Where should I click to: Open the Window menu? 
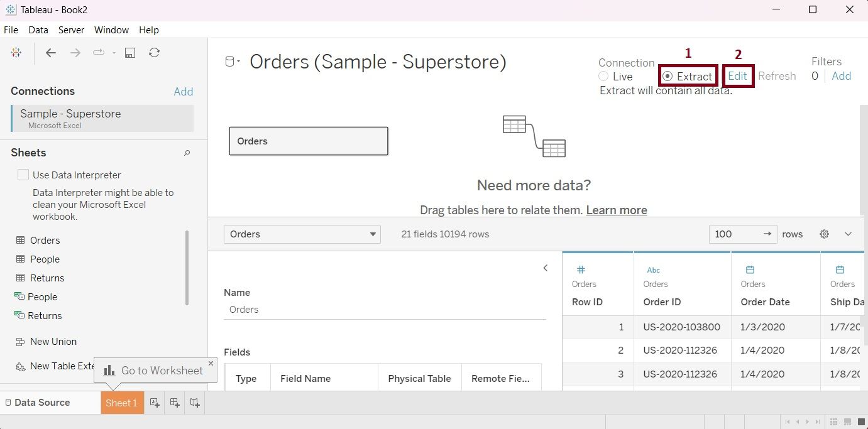tap(111, 30)
